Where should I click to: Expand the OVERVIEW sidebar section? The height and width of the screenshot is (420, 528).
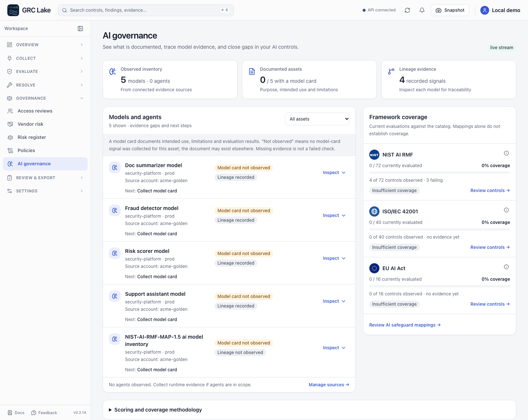[45, 45]
